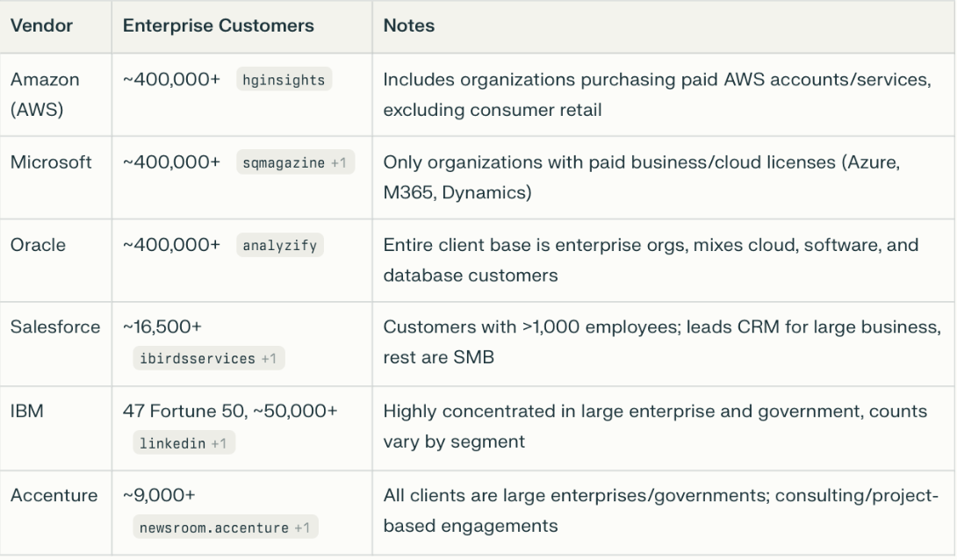Open the sqmagazine source citation

coord(295,163)
